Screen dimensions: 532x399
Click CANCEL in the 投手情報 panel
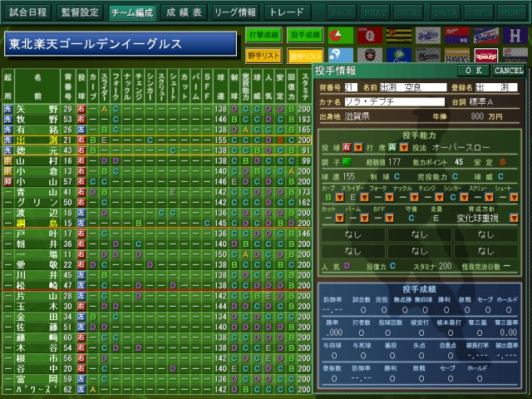coord(509,70)
